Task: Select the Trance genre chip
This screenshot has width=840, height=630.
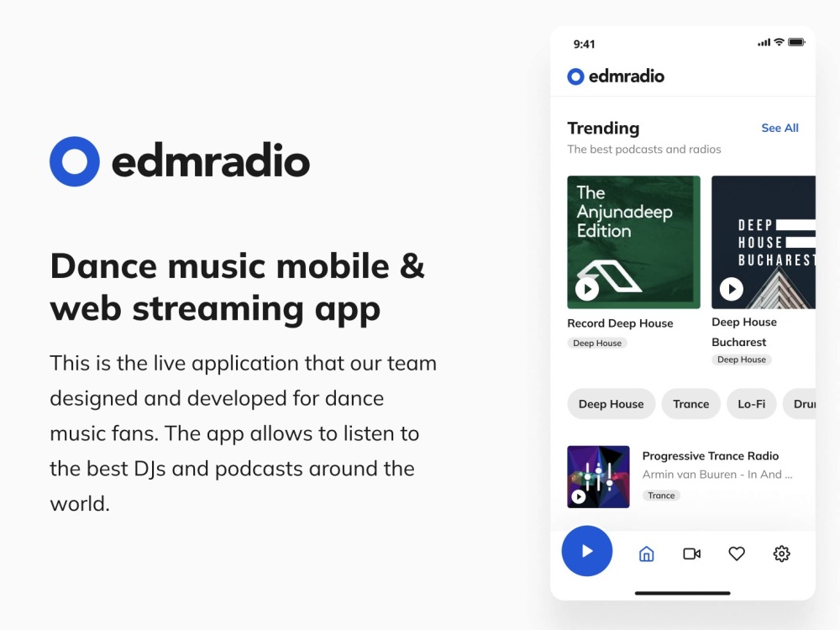Action: [x=691, y=404]
